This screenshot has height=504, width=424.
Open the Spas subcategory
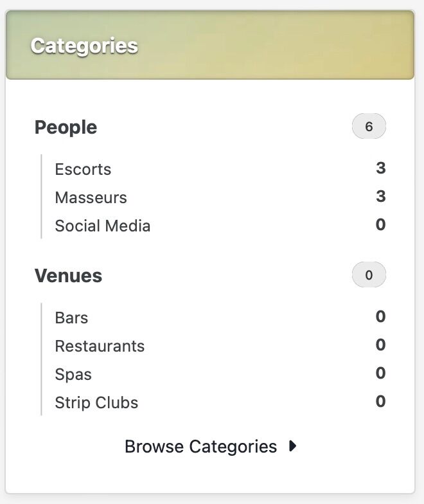(73, 375)
